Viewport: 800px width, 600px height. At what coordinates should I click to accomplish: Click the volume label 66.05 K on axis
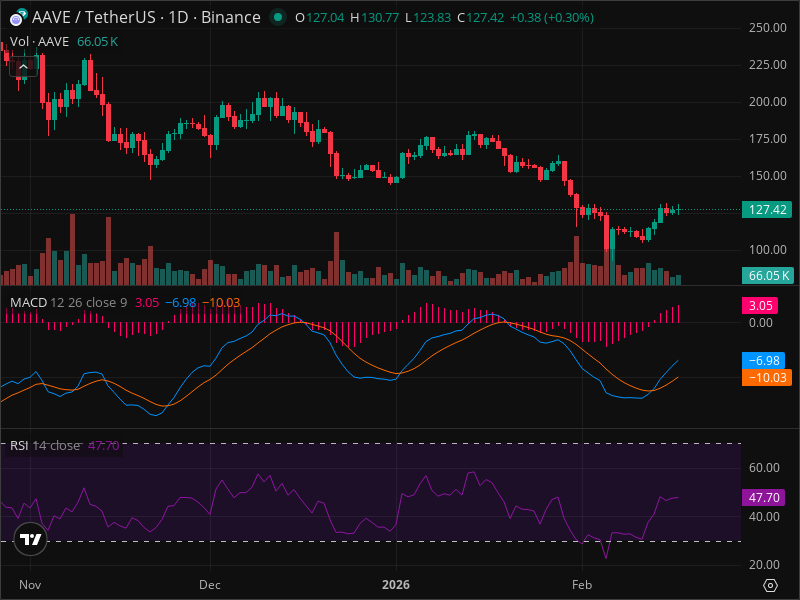(767, 276)
